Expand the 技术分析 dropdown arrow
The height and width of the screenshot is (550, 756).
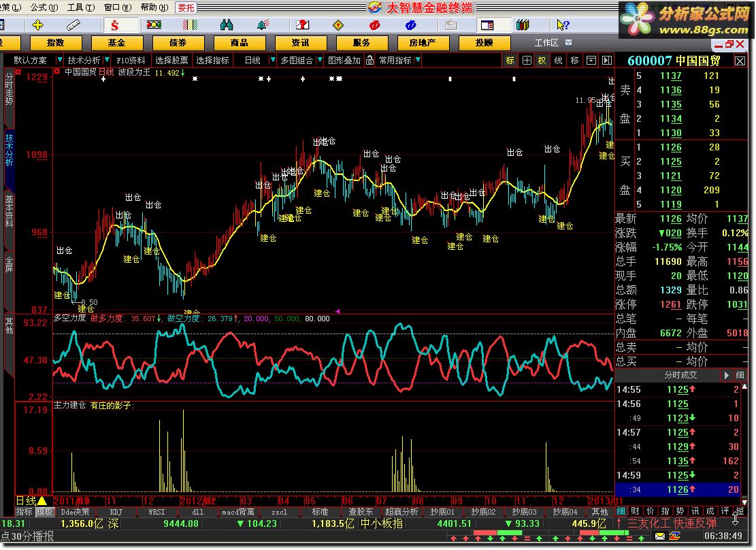coord(107,61)
